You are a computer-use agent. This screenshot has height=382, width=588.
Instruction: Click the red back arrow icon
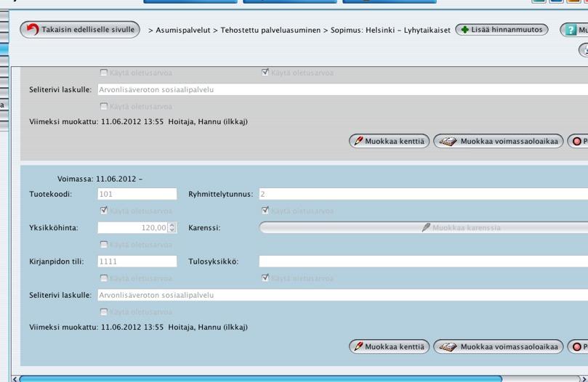33,29
